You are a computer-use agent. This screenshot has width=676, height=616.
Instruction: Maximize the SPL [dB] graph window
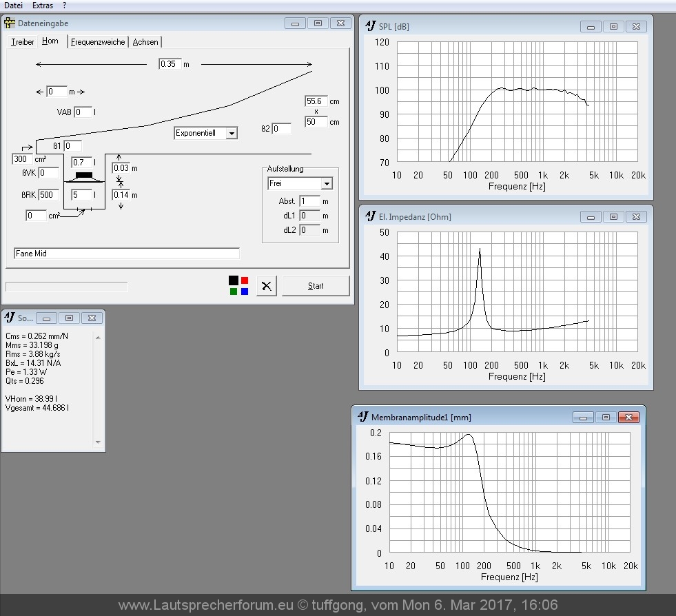click(613, 27)
